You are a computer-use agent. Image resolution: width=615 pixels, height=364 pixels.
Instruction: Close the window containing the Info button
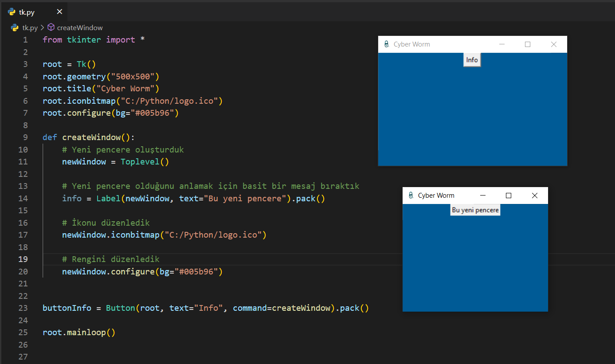click(553, 44)
